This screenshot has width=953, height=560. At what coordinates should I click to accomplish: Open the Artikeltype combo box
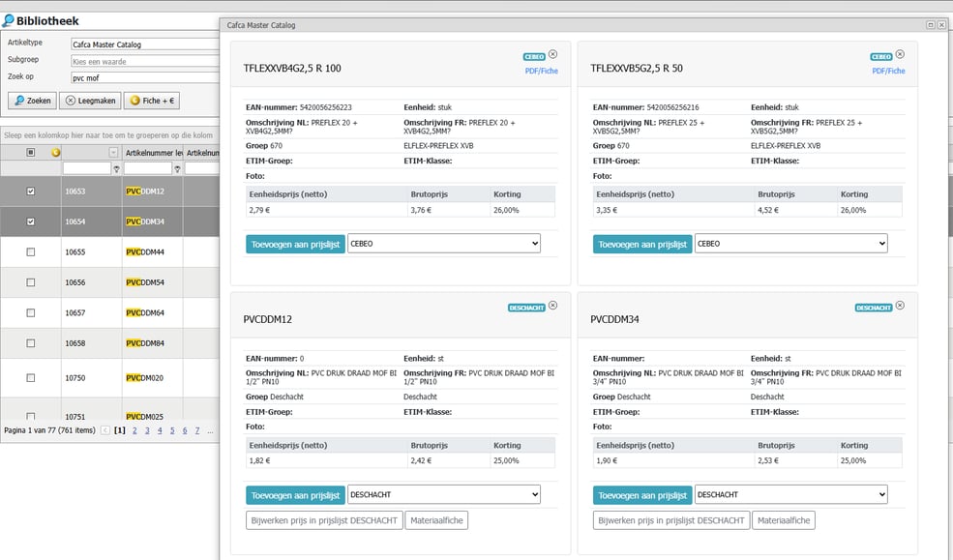coord(145,44)
